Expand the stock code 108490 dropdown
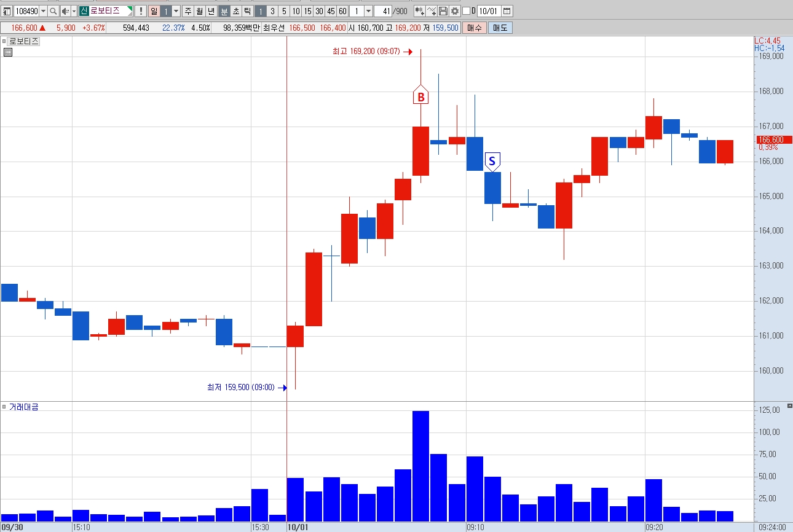 tap(43, 11)
